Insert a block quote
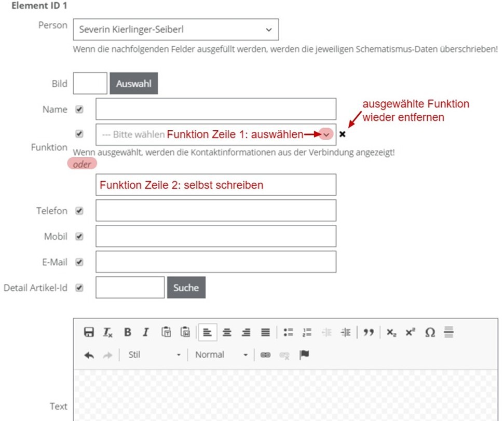Image resolution: width=504 pixels, height=421 pixels. point(369,332)
